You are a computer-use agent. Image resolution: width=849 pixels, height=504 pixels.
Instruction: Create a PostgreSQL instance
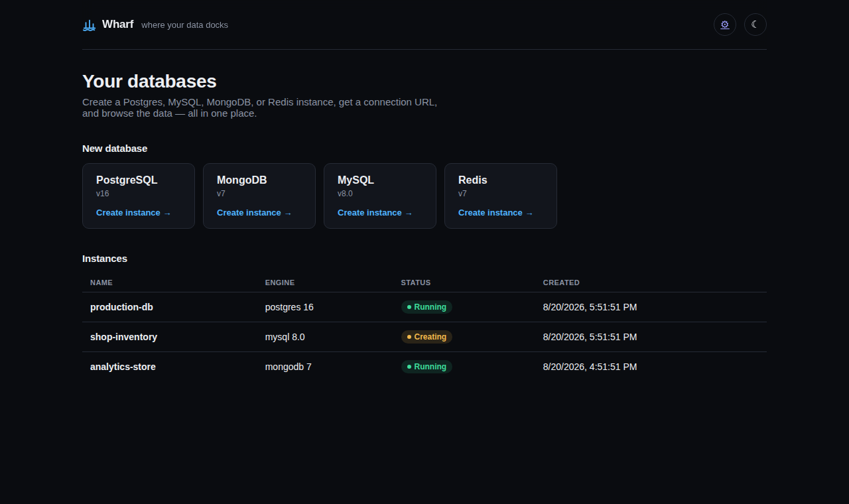click(x=133, y=213)
